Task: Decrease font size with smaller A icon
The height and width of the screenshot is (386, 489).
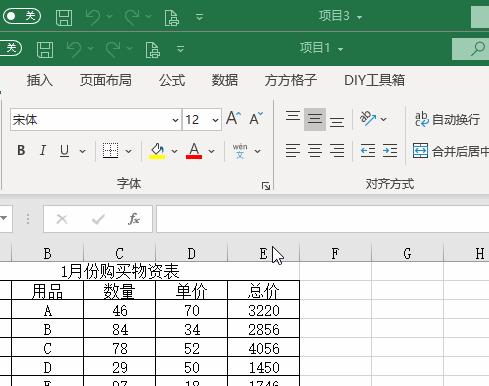Action: click(256, 118)
